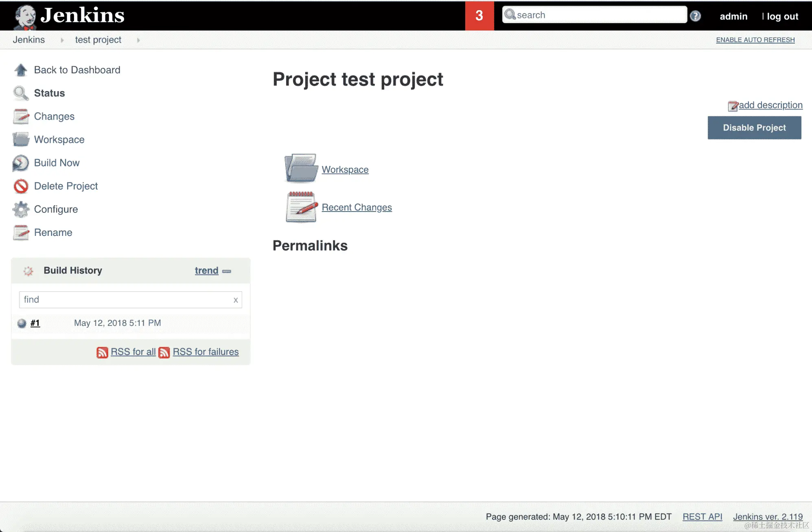The image size is (812, 532).
Task: Open search help question mark icon
Action: click(x=695, y=16)
